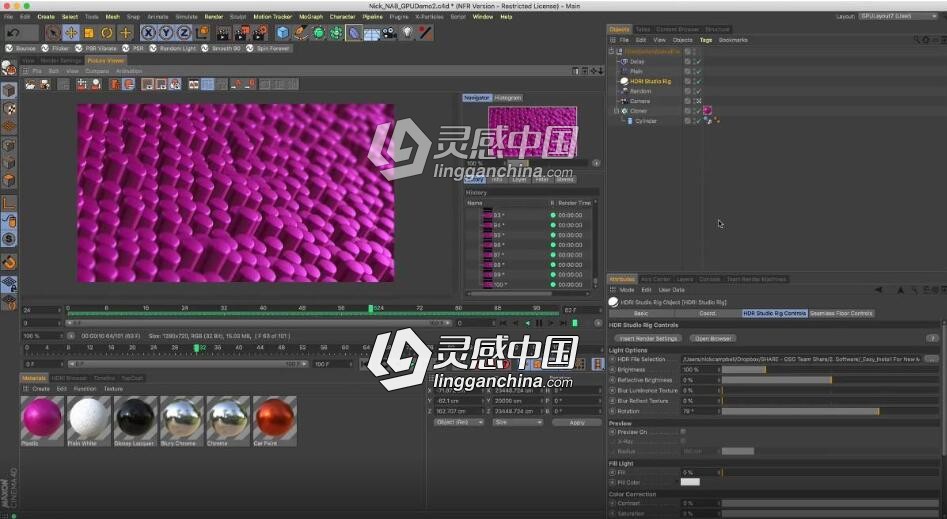Open the Size mode dropdown

[518, 422]
